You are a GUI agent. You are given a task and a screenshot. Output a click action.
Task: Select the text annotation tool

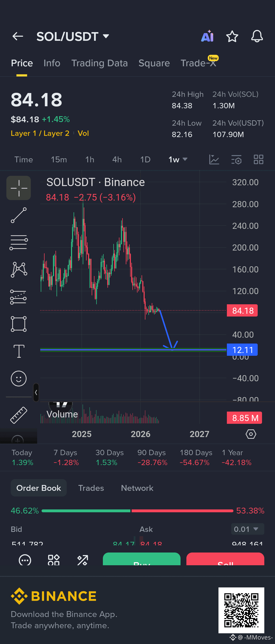tap(19, 351)
